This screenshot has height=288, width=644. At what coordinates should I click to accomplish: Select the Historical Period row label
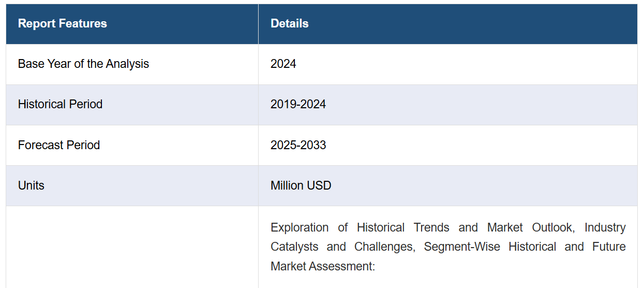pyautogui.click(x=60, y=105)
